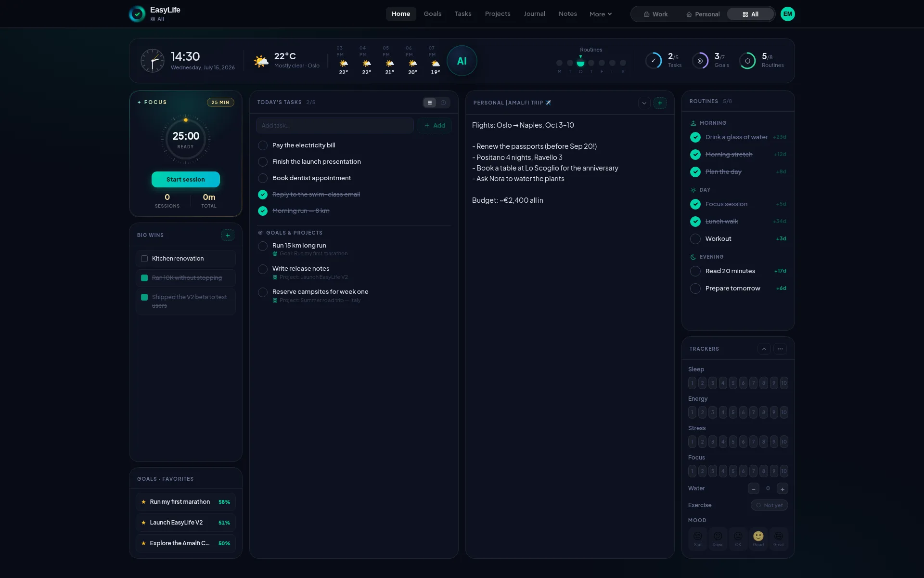Select the Great mood face

click(779, 538)
